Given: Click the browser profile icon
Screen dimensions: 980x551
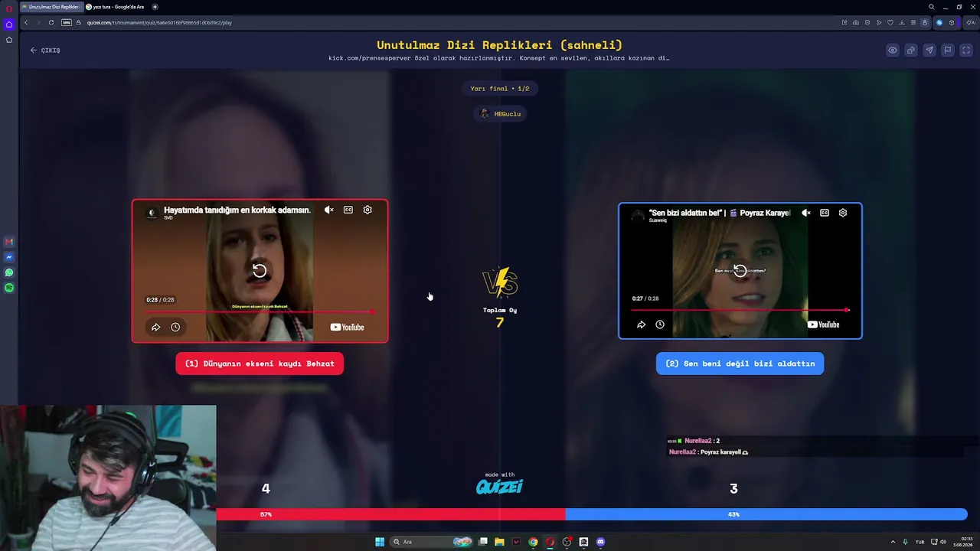Looking at the screenshot, I should [924, 22].
